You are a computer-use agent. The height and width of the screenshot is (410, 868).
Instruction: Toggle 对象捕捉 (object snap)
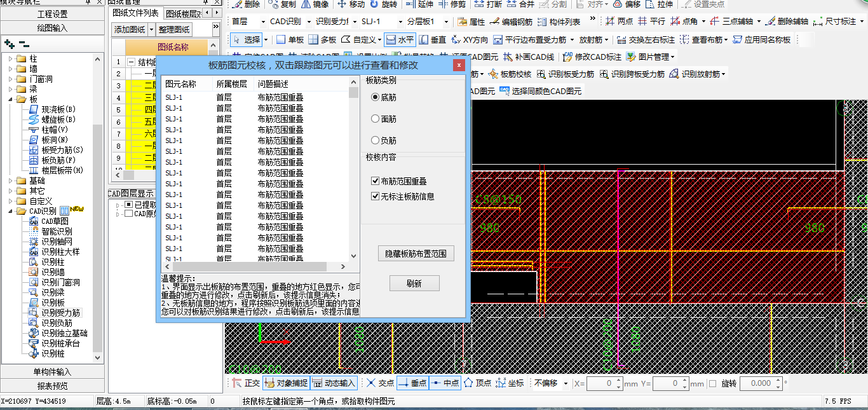coord(286,383)
